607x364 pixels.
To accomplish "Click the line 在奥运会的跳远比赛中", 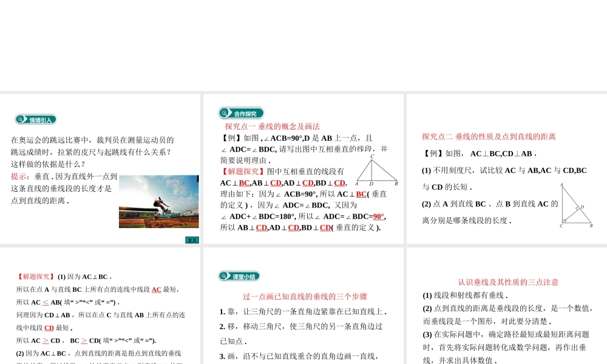I will click(x=92, y=140).
